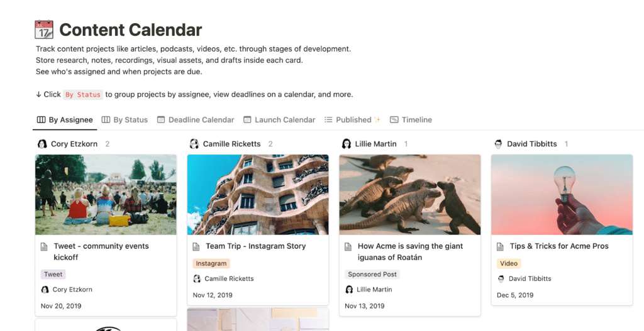Click the Content Calendar page icon
This screenshot has height=331, width=644.
coord(44,30)
